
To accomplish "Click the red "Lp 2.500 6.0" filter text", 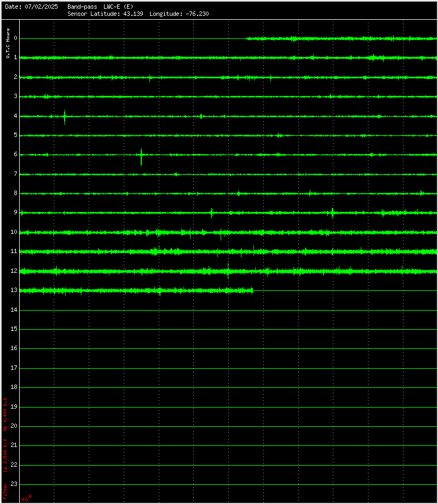I will 5,455.
